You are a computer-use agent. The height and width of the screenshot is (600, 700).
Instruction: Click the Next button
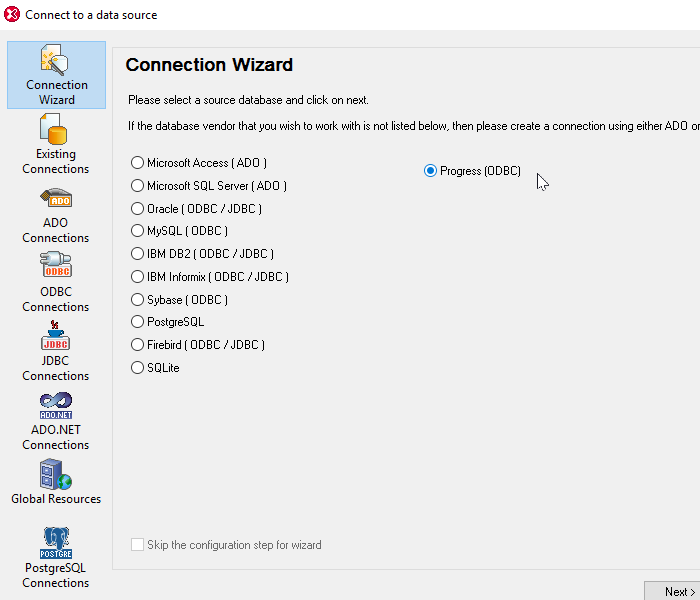pyautogui.click(x=675, y=592)
